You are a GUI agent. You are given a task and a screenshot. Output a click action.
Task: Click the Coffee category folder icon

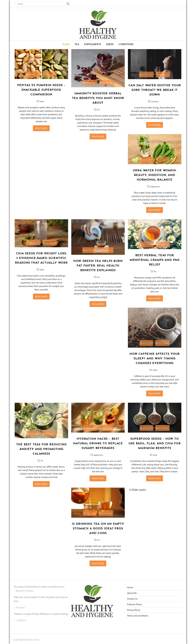(x=151, y=370)
